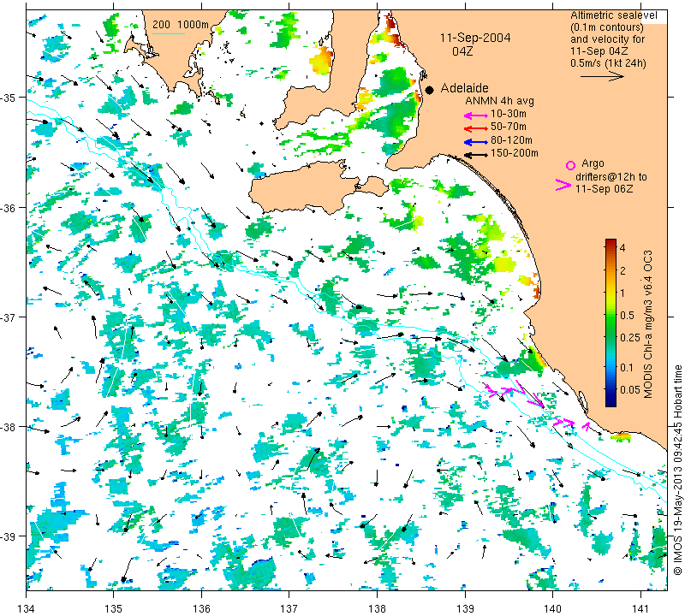This screenshot has height=616, width=685.
Task: Click the '200' isobath legend label
Action: 161,25
